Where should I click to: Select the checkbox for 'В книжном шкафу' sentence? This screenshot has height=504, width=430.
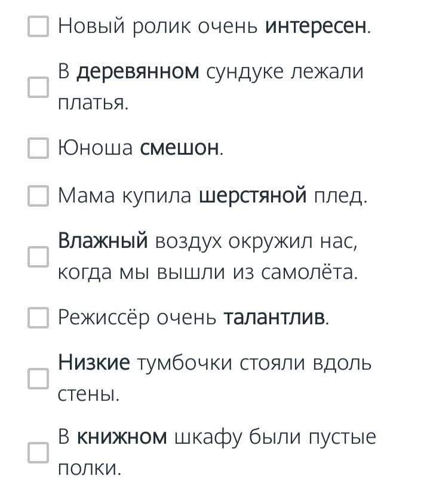click(38, 453)
